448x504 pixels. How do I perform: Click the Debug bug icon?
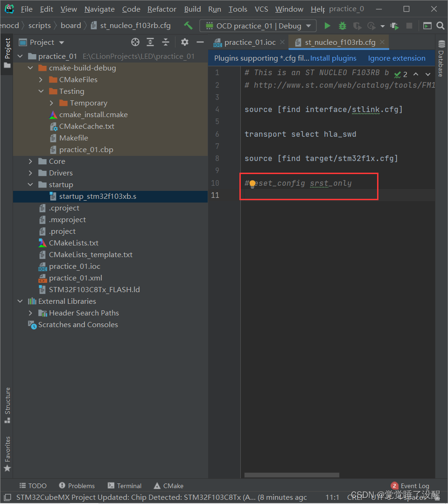point(343,26)
